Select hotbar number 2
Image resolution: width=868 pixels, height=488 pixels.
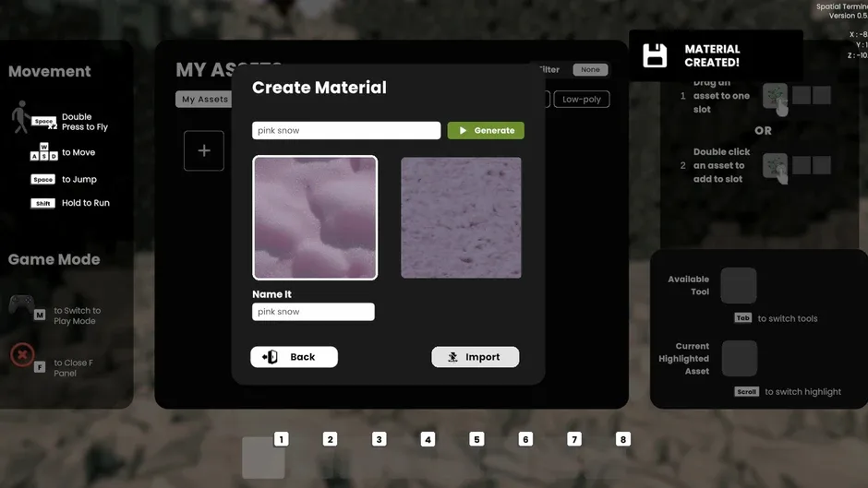point(330,439)
